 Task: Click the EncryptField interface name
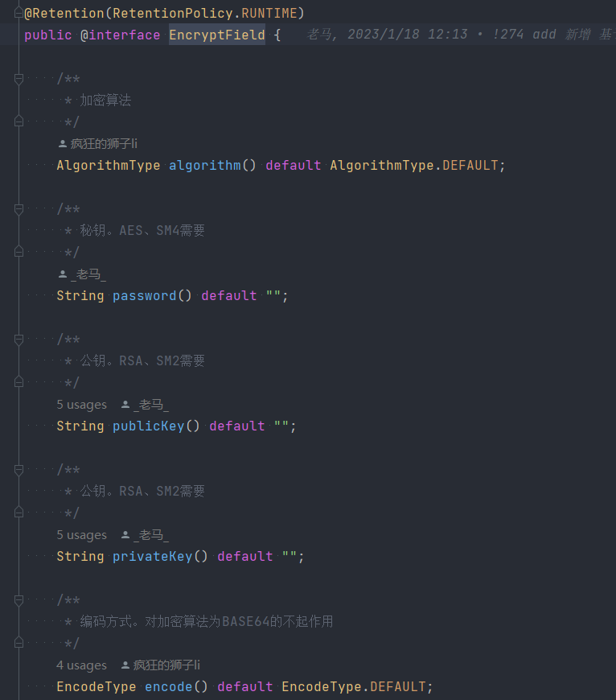point(217,35)
